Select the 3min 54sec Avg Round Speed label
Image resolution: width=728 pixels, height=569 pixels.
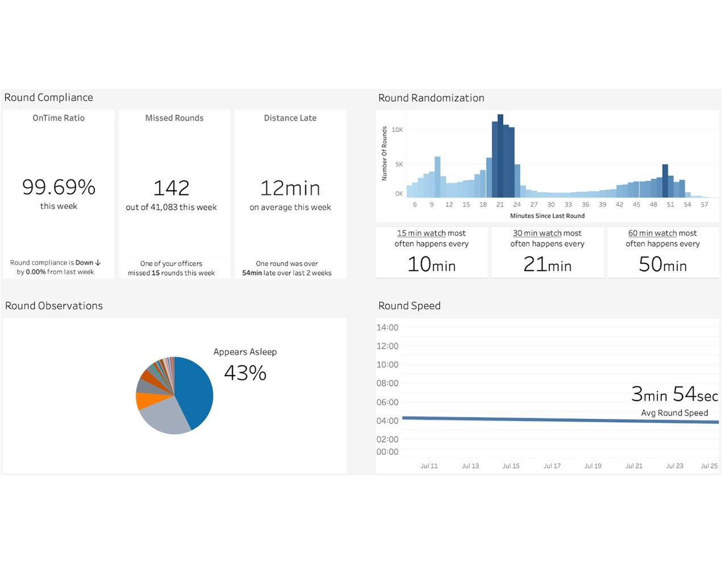pyautogui.click(x=675, y=394)
